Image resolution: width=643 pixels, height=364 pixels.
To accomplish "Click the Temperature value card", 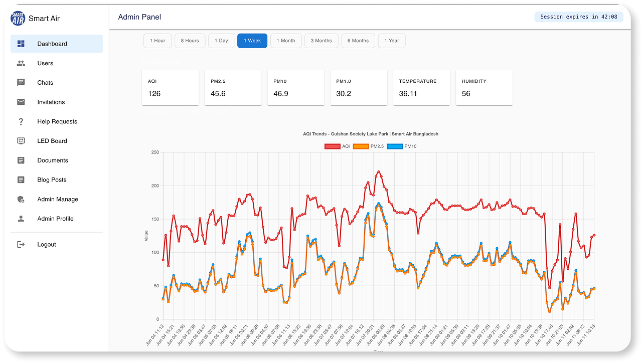I will 421,88.
